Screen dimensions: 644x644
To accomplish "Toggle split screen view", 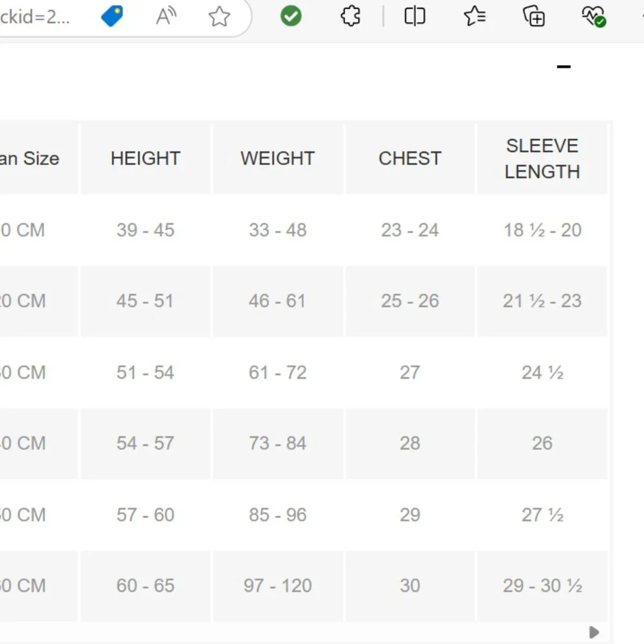I will click(414, 17).
